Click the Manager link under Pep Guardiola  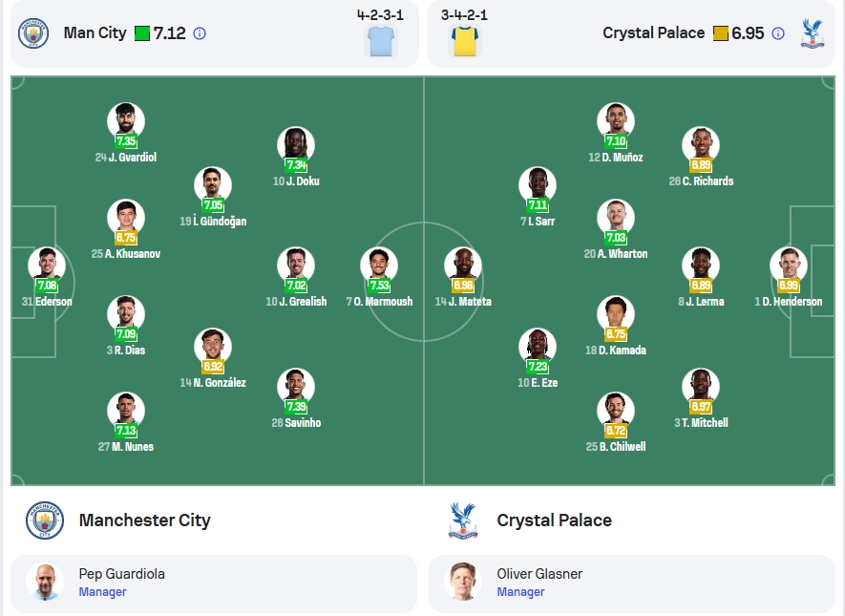(102, 592)
